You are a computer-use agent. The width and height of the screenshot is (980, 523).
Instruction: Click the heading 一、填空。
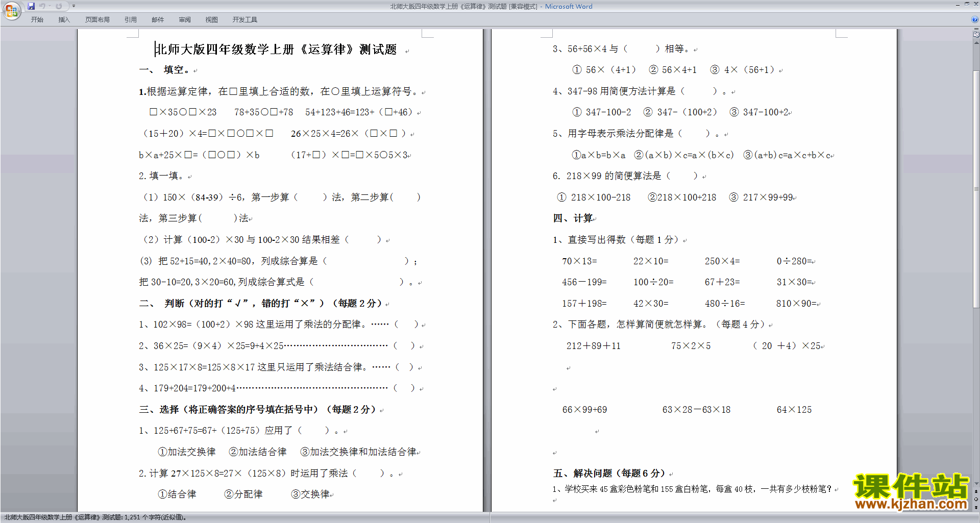point(164,70)
